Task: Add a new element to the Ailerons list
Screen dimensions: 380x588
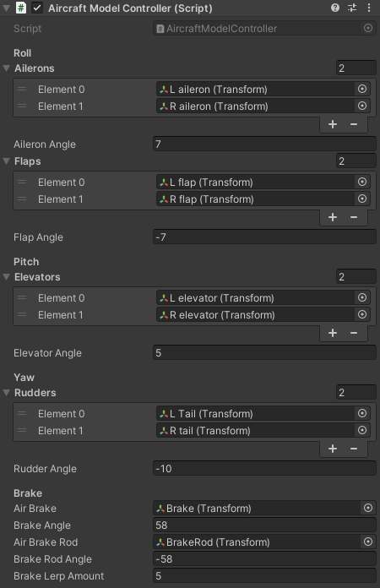Action: 333,124
